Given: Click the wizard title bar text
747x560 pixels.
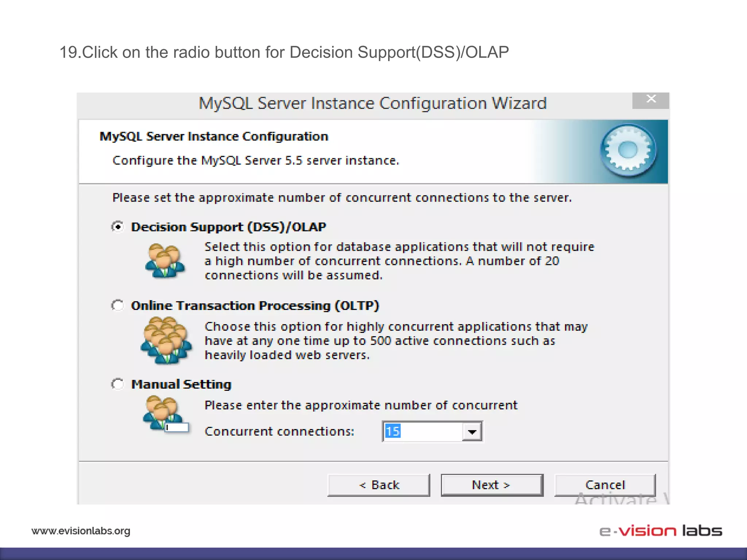Looking at the screenshot, I should tap(372, 103).
